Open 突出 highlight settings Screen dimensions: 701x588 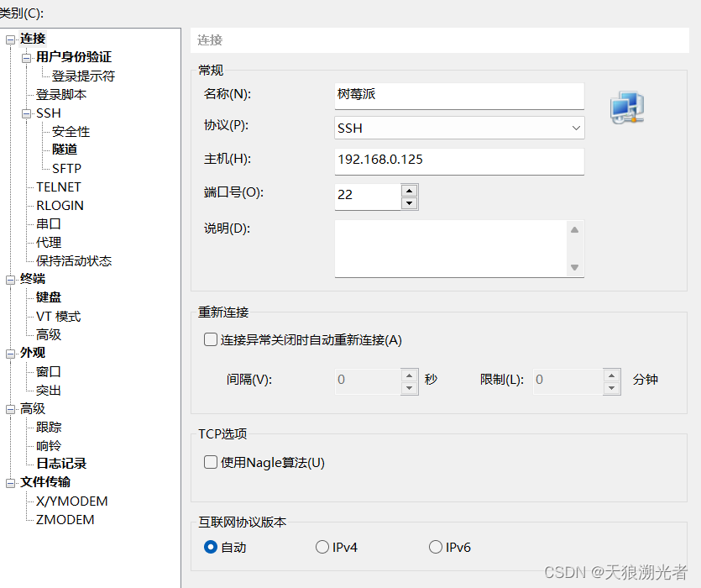click(x=49, y=391)
